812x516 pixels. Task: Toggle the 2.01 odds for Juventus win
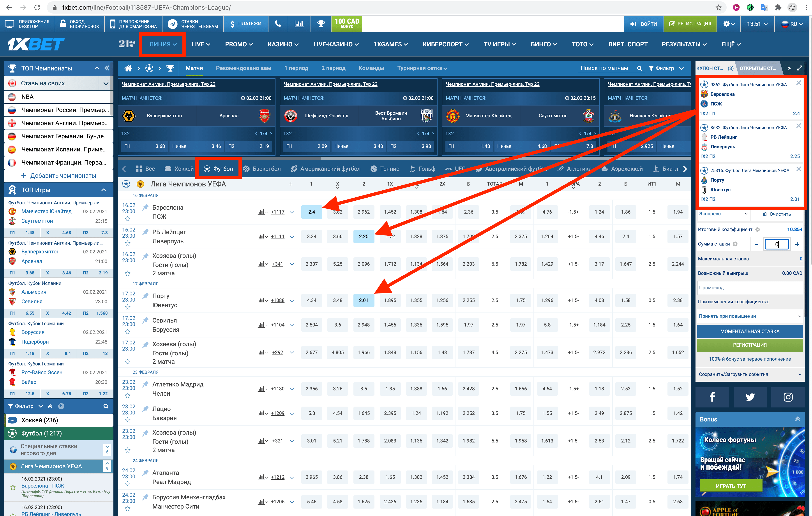pos(364,300)
